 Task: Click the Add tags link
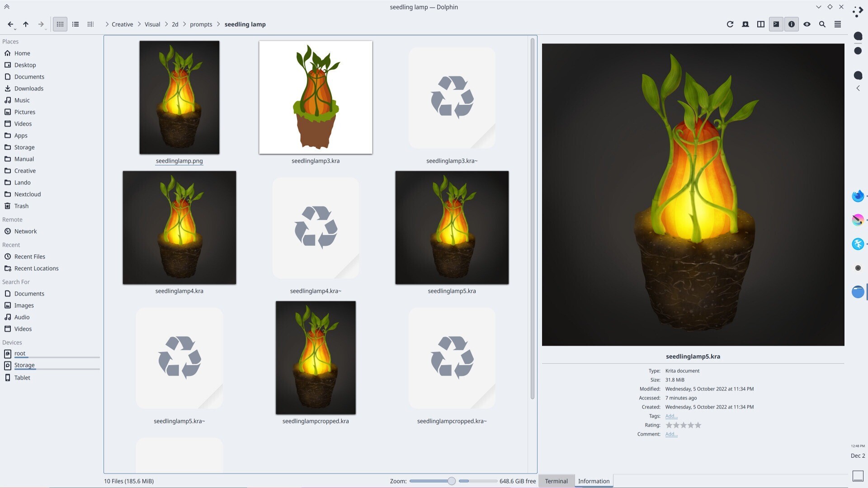coord(671,416)
